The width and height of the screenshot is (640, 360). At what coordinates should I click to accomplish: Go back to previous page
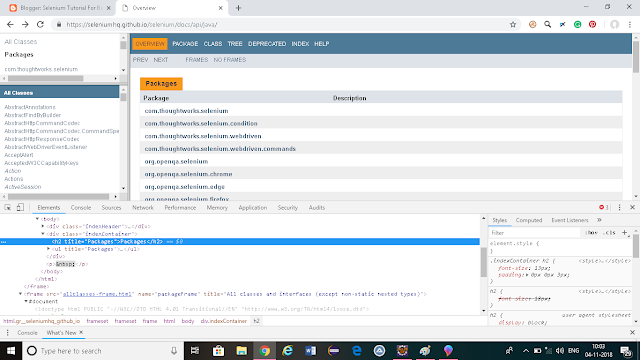click(x=10, y=24)
